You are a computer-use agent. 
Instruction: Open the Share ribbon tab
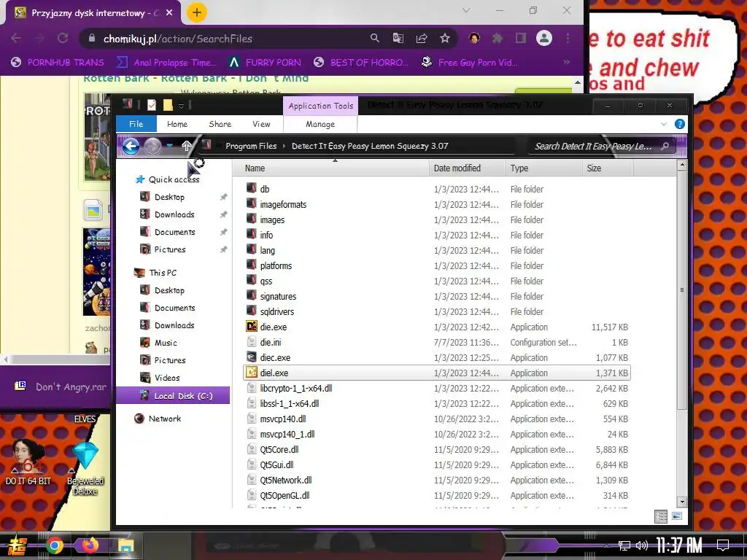click(220, 124)
